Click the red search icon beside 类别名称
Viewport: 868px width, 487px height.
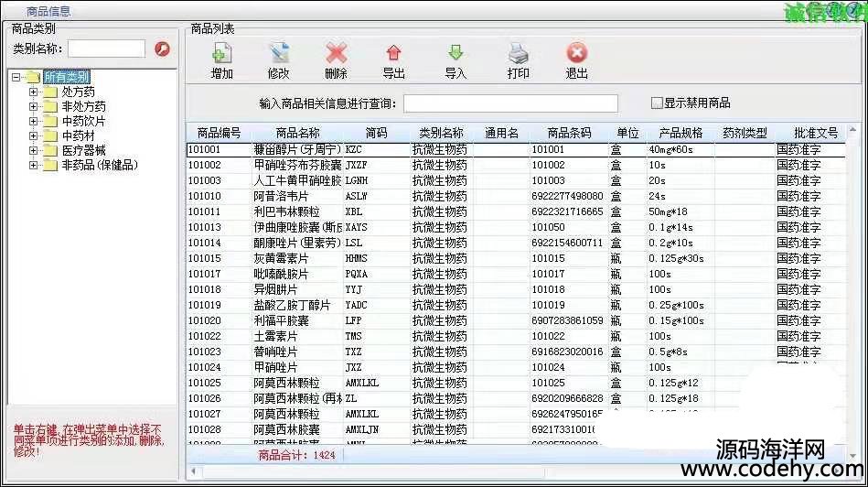pyautogui.click(x=163, y=49)
